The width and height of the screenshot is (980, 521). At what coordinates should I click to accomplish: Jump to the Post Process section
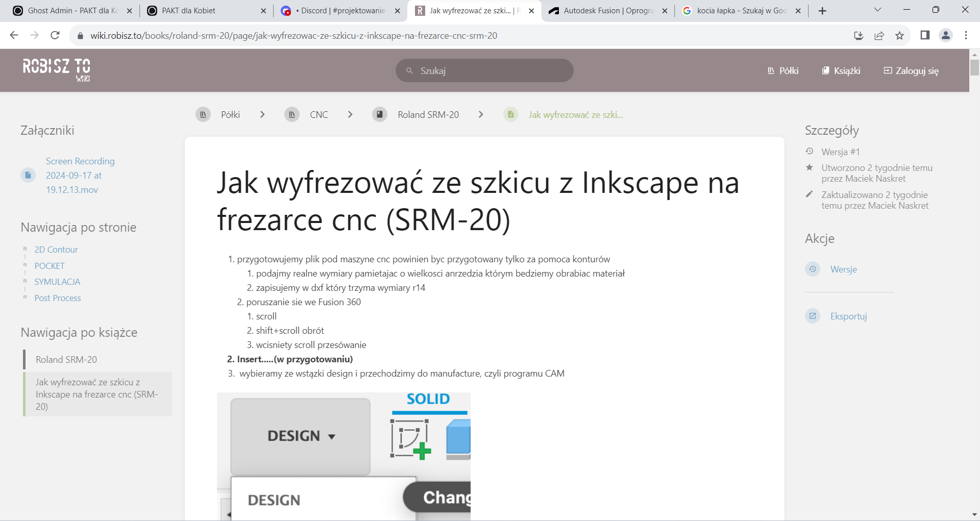(58, 298)
